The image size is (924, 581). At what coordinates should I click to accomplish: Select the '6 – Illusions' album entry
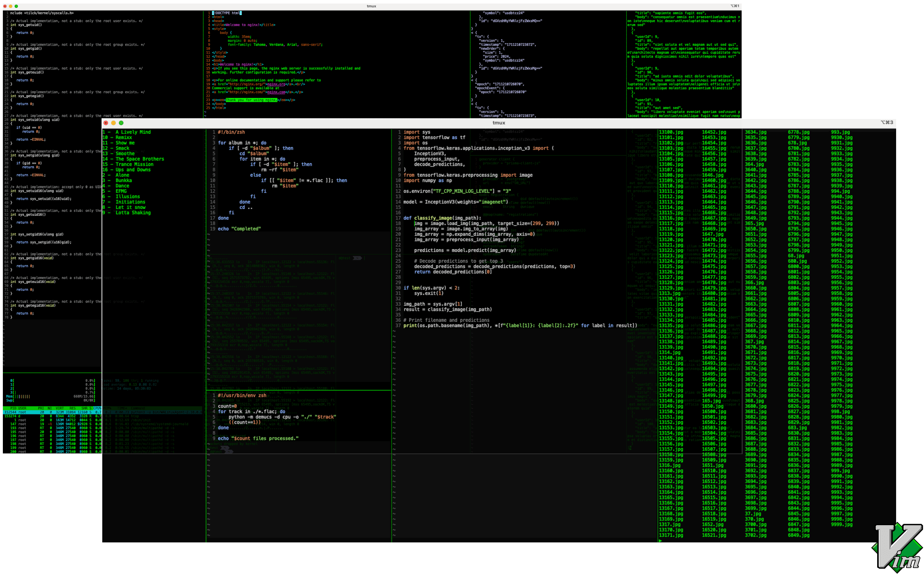pos(121,197)
